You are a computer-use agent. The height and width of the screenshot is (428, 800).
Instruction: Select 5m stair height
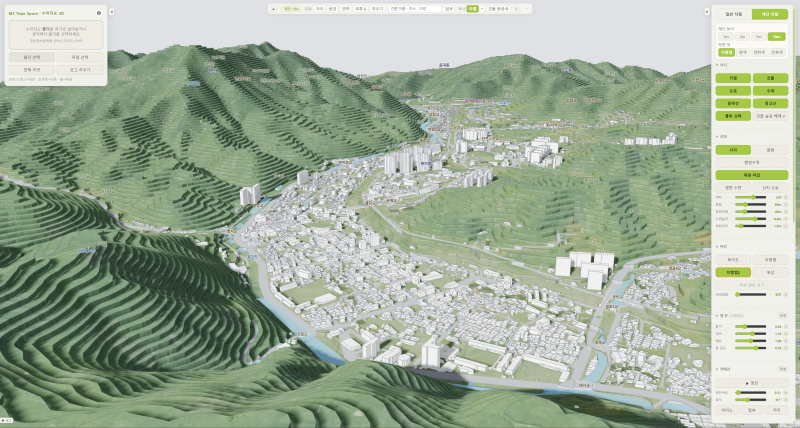(x=759, y=37)
